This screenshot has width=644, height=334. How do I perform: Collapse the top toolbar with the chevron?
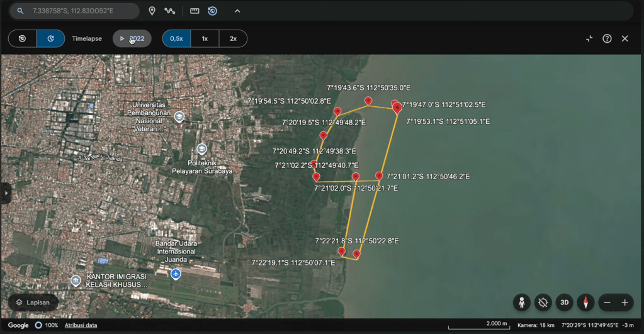pyautogui.click(x=237, y=11)
